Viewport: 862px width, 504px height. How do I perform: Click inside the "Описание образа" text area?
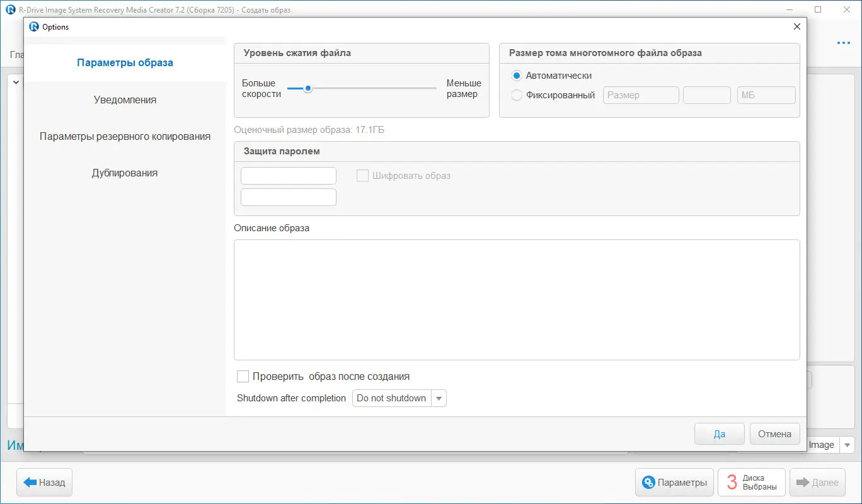point(517,299)
